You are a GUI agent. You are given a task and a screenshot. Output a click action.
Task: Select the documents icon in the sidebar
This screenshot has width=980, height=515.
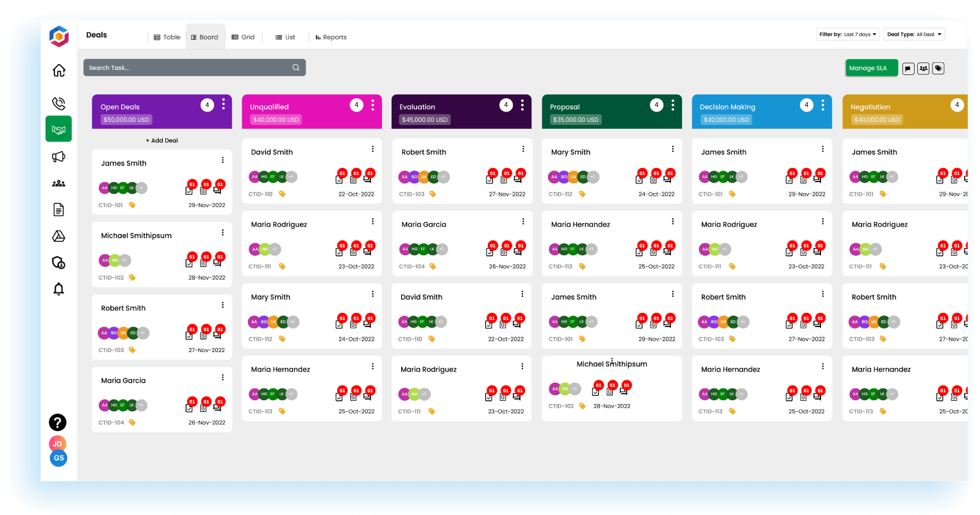(58, 209)
